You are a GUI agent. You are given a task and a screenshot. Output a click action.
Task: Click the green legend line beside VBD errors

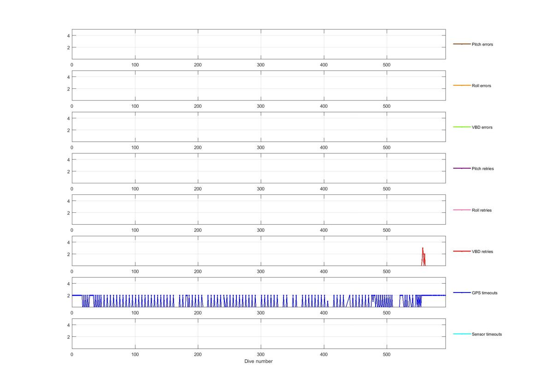tap(462, 127)
